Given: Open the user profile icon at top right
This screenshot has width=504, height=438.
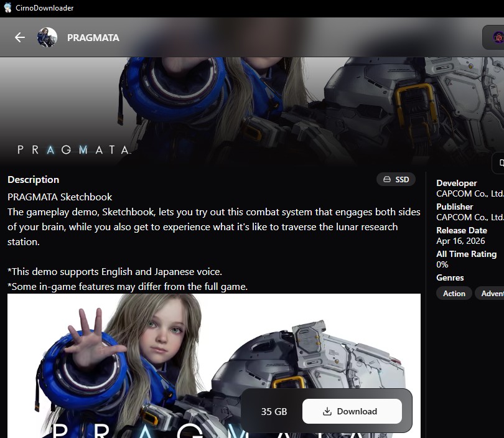Looking at the screenshot, I should 498,37.
